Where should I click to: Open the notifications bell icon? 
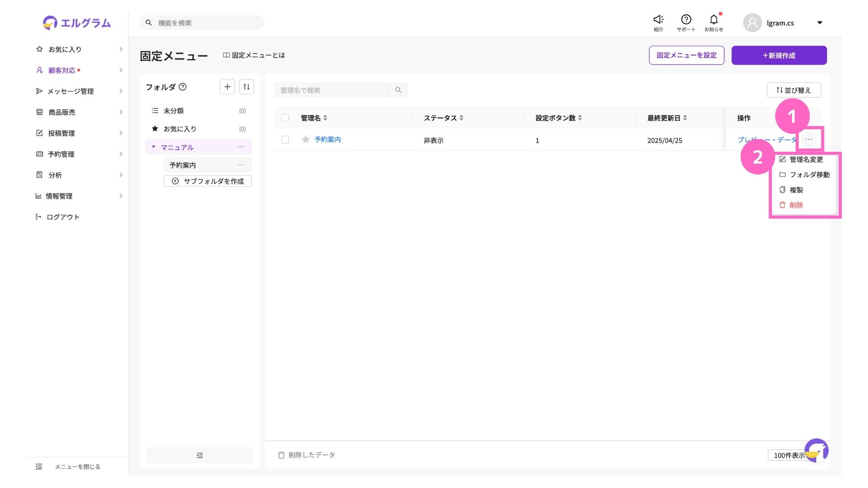(713, 20)
